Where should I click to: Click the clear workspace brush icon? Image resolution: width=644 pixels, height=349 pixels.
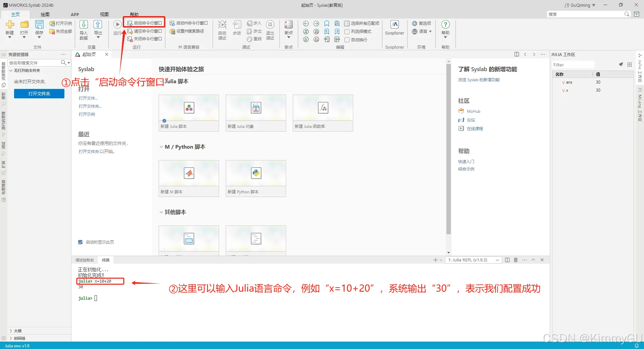click(x=621, y=64)
